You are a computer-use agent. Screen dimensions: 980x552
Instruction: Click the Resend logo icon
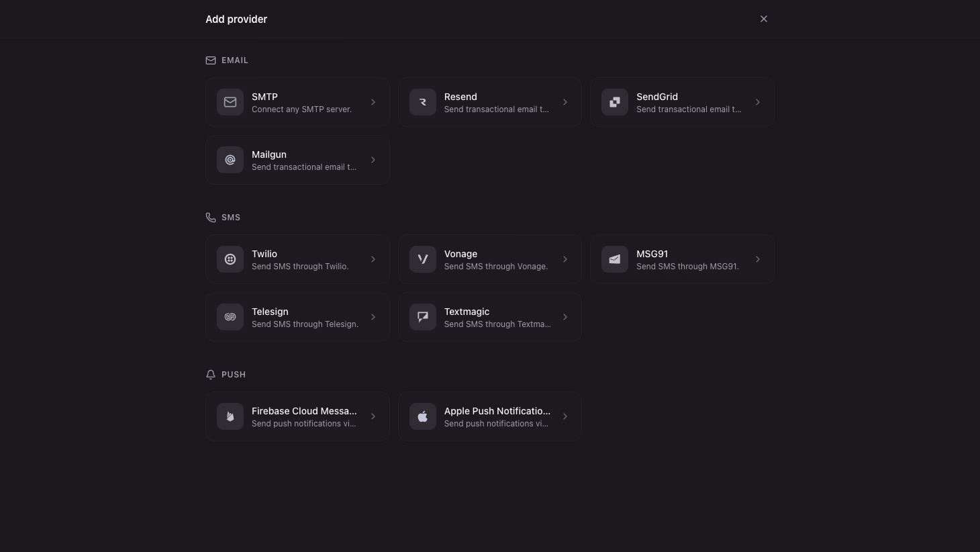tap(423, 102)
